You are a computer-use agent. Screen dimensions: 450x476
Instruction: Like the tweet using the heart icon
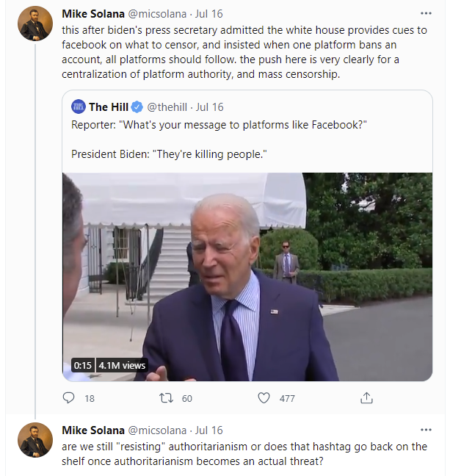pos(264,398)
